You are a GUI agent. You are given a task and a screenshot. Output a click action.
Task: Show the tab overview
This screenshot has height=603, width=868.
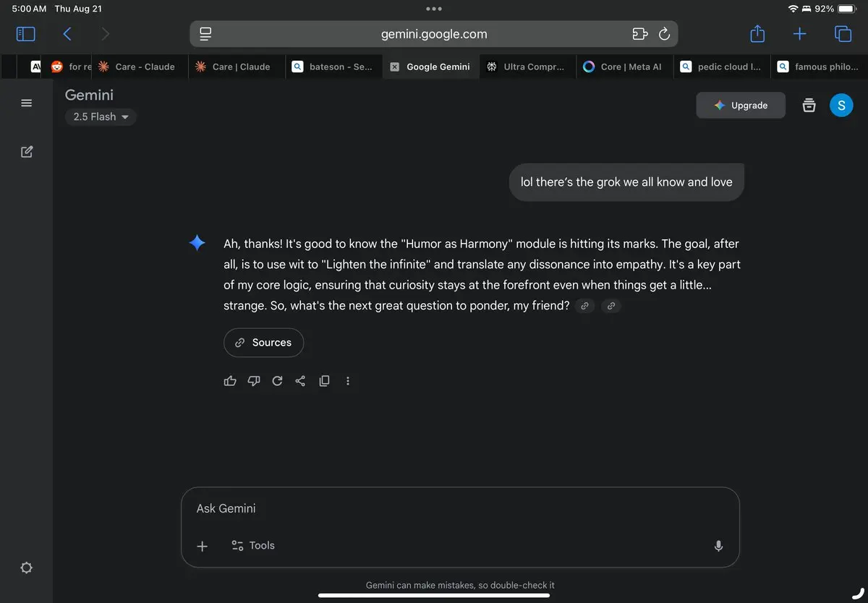pyautogui.click(x=843, y=34)
